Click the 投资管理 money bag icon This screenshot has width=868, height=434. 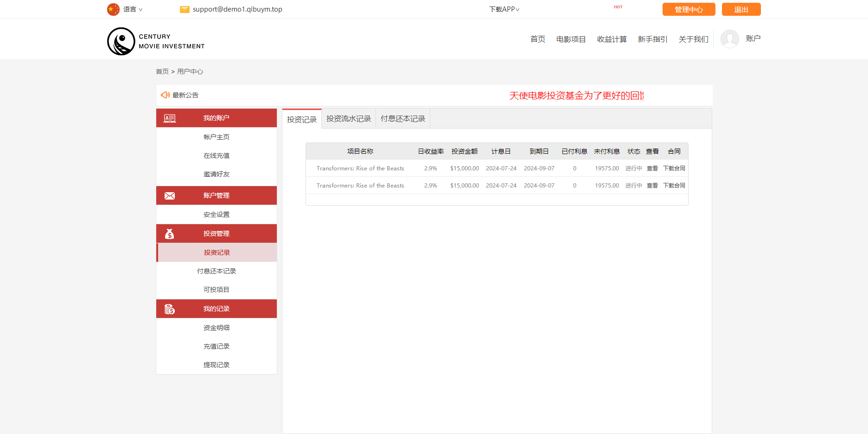170,234
